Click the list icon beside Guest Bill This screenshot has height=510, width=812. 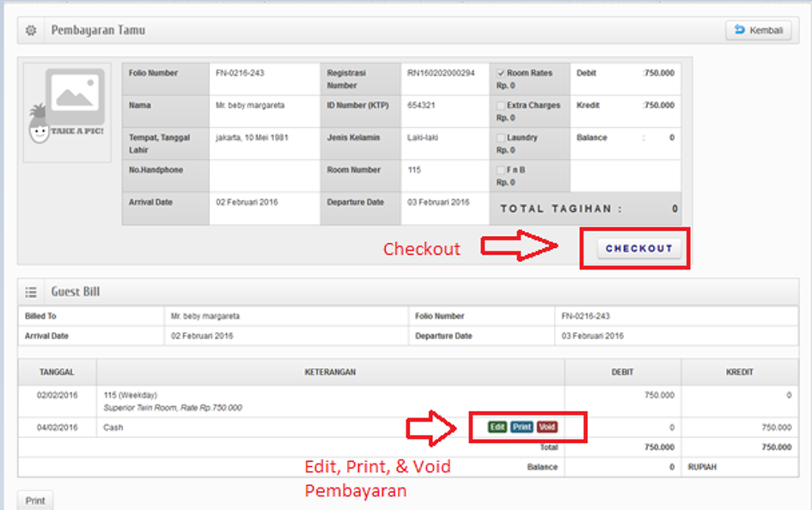point(31,292)
